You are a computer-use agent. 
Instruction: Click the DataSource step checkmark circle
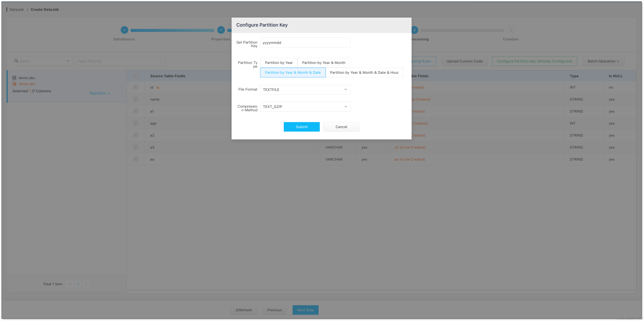click(124, 30)
